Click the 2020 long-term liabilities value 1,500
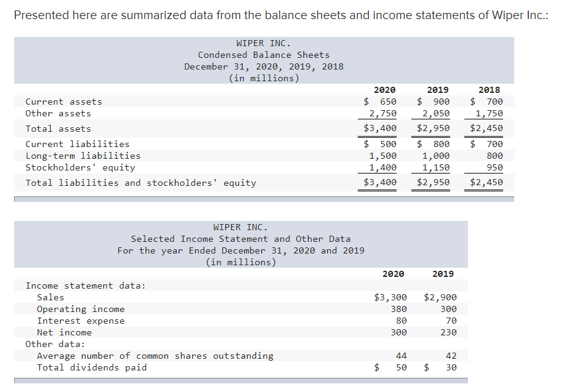Screen dimensions: 569x392 pyautogui.click(x=383, y=156)
